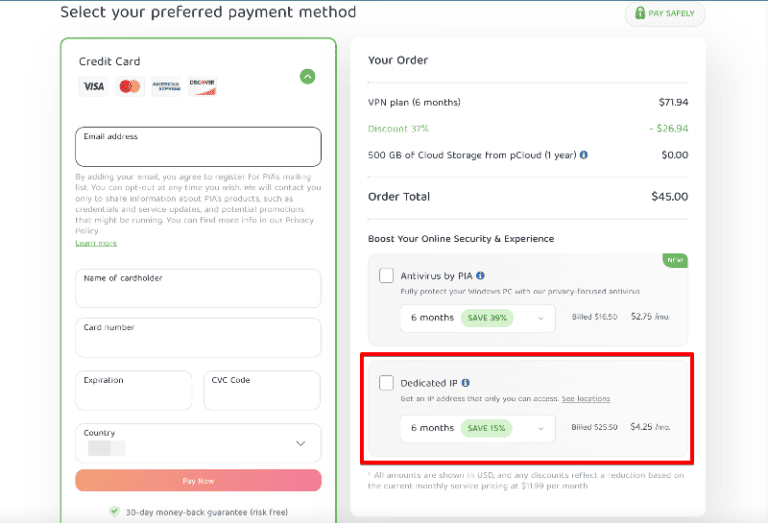Click the Antivirus by PIA info icon

[x=481, y=276]
